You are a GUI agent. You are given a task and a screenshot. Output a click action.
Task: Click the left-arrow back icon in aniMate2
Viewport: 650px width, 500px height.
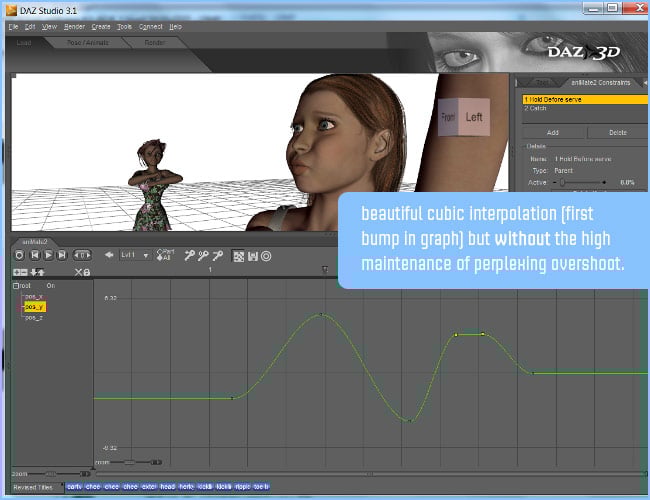[x=109, y=255]
